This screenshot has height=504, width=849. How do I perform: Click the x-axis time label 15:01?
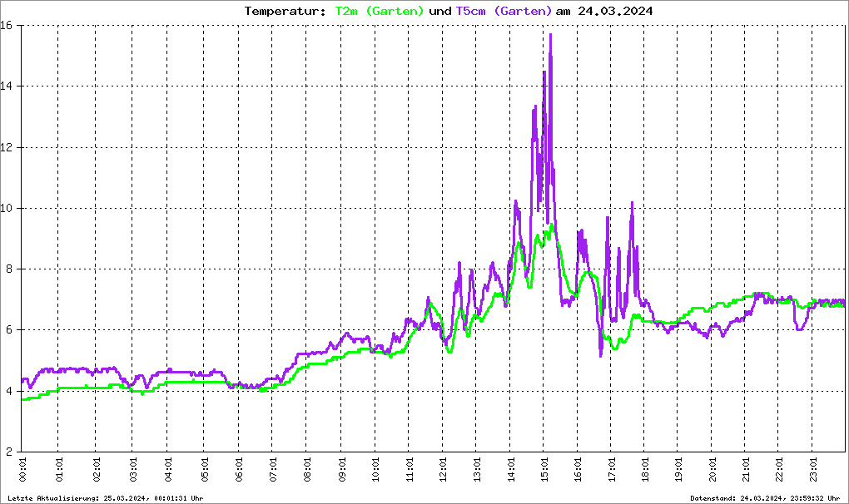click(544, 469)
